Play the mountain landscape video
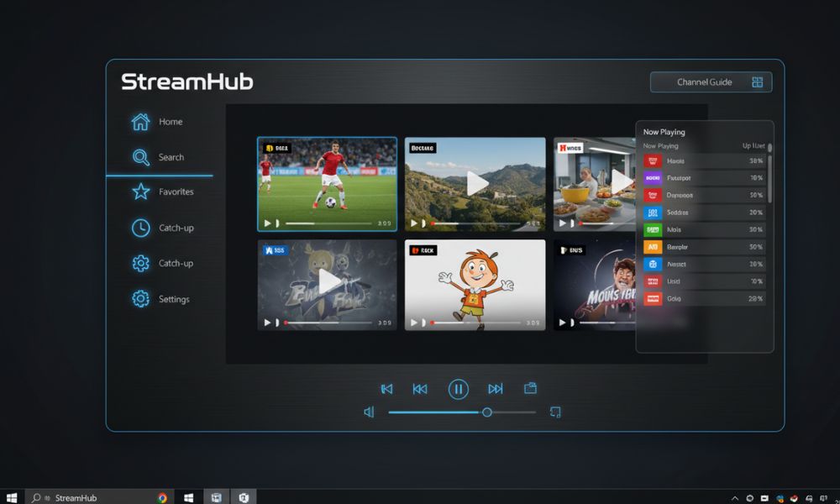 pyautogui.click(x=475, y=182)
